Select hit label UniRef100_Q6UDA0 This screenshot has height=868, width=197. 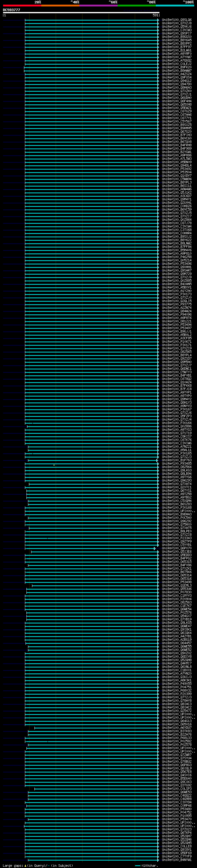(177, 98)
